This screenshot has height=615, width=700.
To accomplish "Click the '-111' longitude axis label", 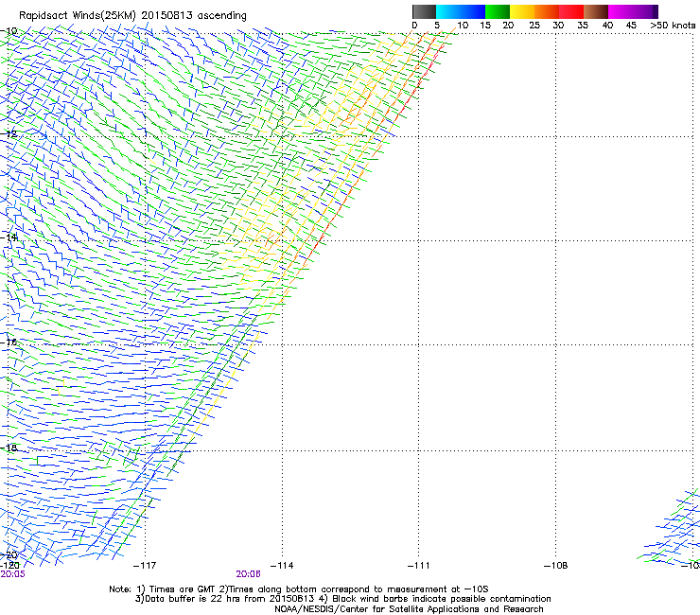I will (x=419, y=566).
